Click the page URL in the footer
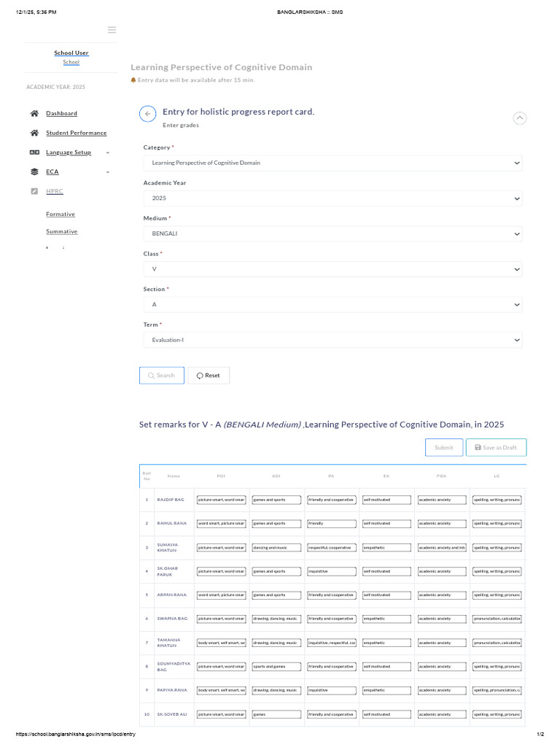560x747 pixels. point(75,734)
